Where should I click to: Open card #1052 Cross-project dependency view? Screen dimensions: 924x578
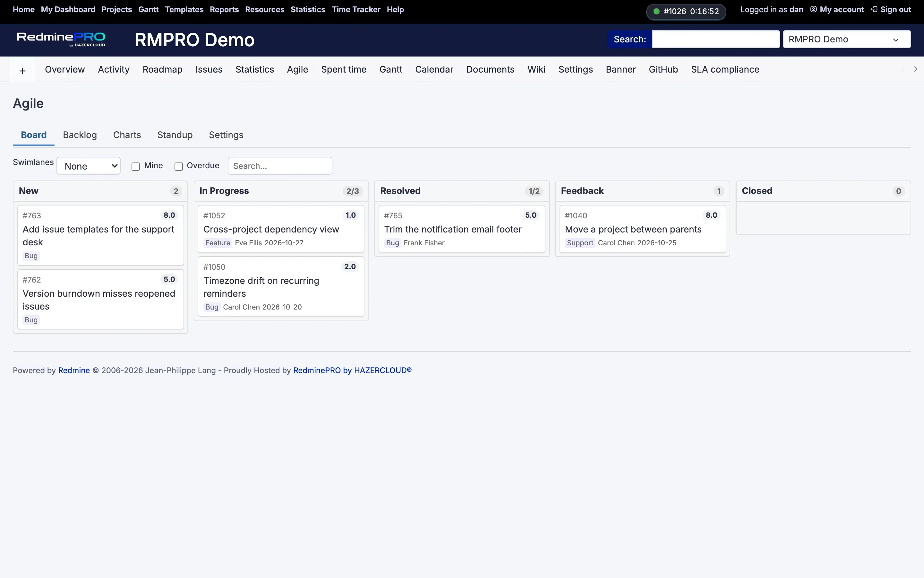pyautogui.click(x=281, y=229)
